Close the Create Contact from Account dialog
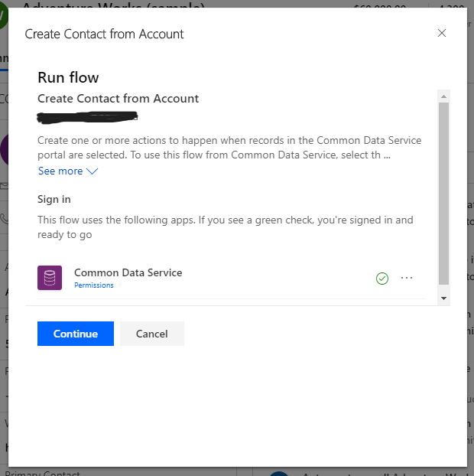Viewport: 474px width, 476px height. pyautogui.click(x=441, y=33)
